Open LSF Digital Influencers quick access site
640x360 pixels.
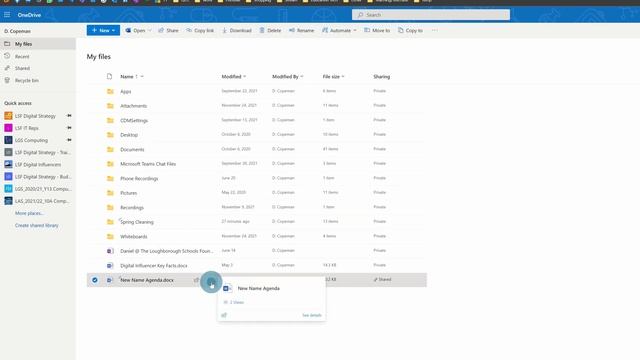tap(38, 164)
